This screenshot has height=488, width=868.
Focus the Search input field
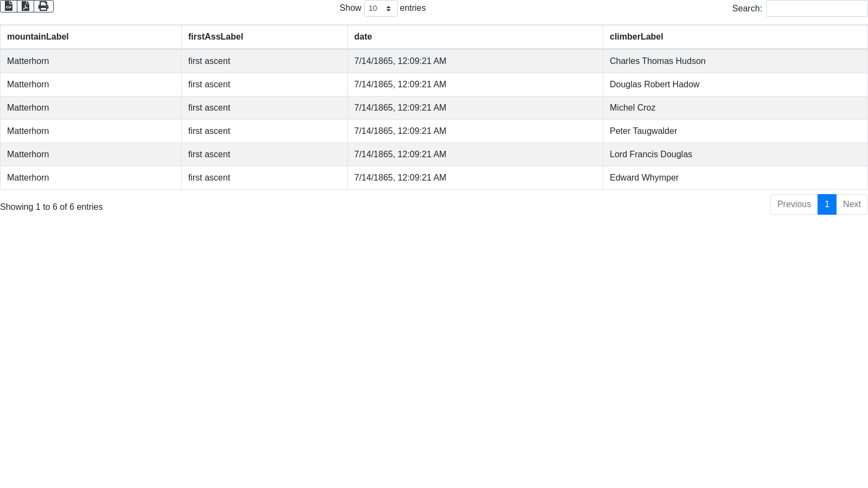click(x=816, y=9)
